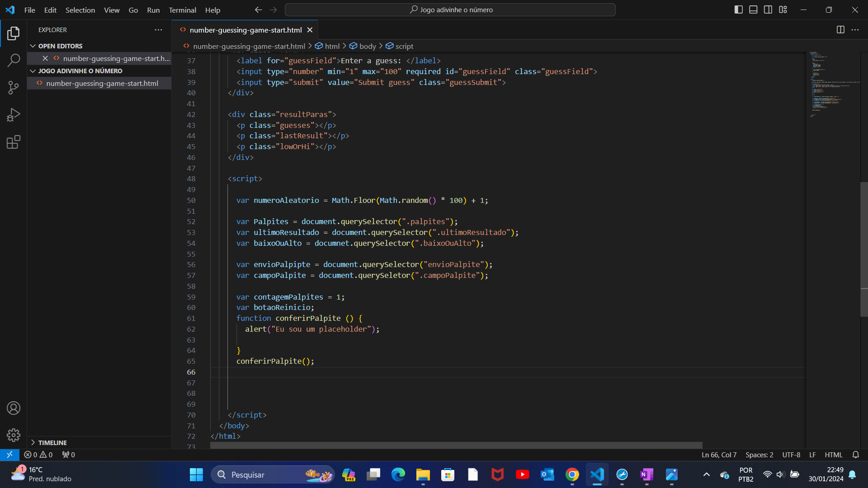Open Microsoft Edge from taskbar
Viewport: 868px width, 488px height.
[x=398, y=474]
